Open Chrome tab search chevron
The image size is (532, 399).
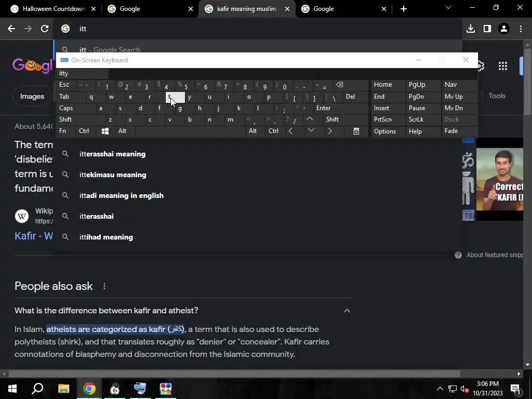click(448, 7)
